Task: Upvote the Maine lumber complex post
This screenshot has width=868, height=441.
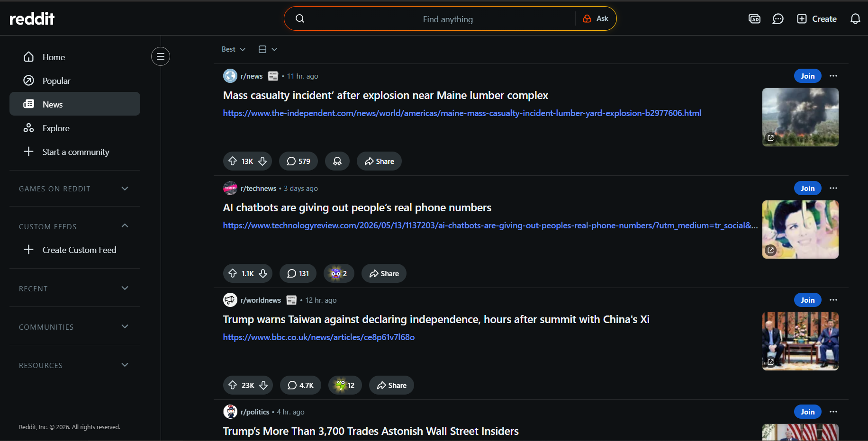Action: (x=233, y=161)
